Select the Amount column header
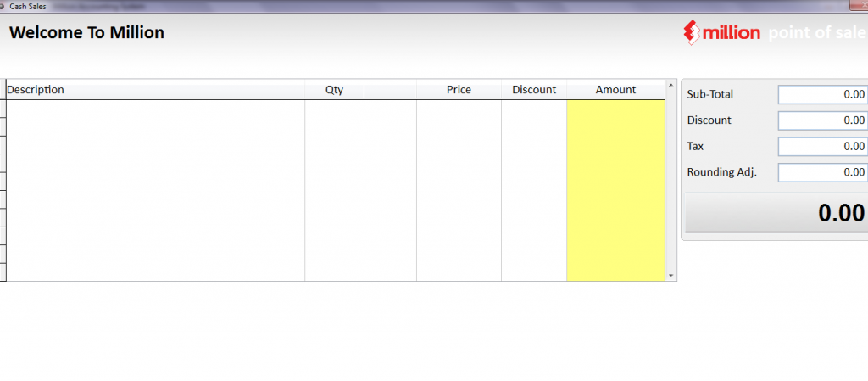The width and height of the screenshot is (868, 381). (x=615, y=90)
